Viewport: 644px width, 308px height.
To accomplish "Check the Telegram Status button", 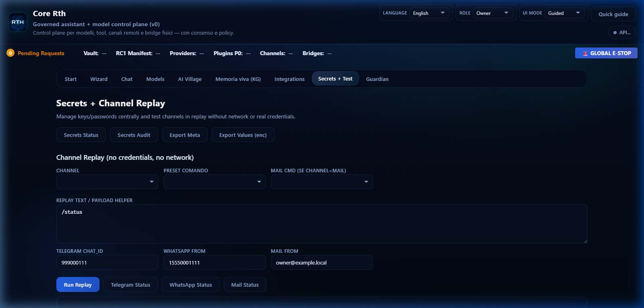I will [130, 285].
